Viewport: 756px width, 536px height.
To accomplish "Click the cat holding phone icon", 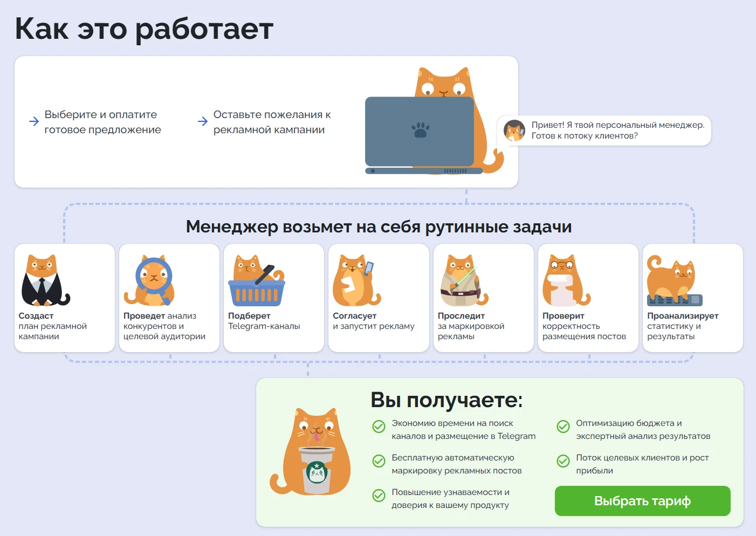I will (x=357, y=279).
